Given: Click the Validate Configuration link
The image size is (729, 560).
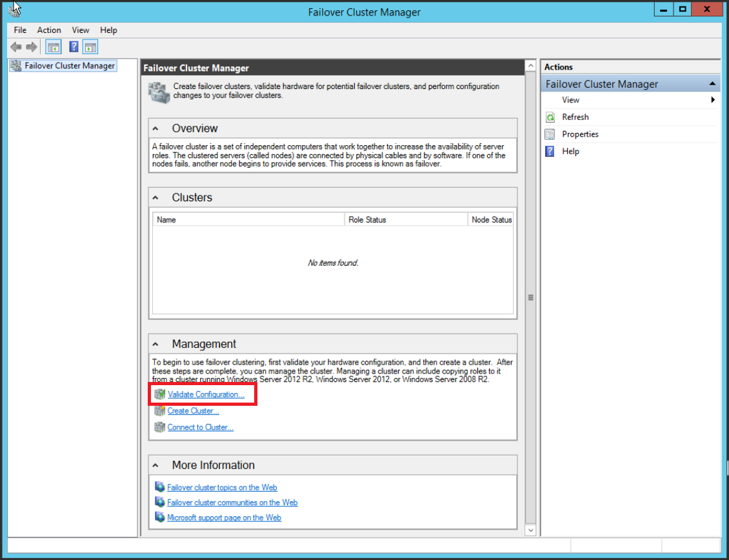Looking at the screenshot, I should (206, 394).
